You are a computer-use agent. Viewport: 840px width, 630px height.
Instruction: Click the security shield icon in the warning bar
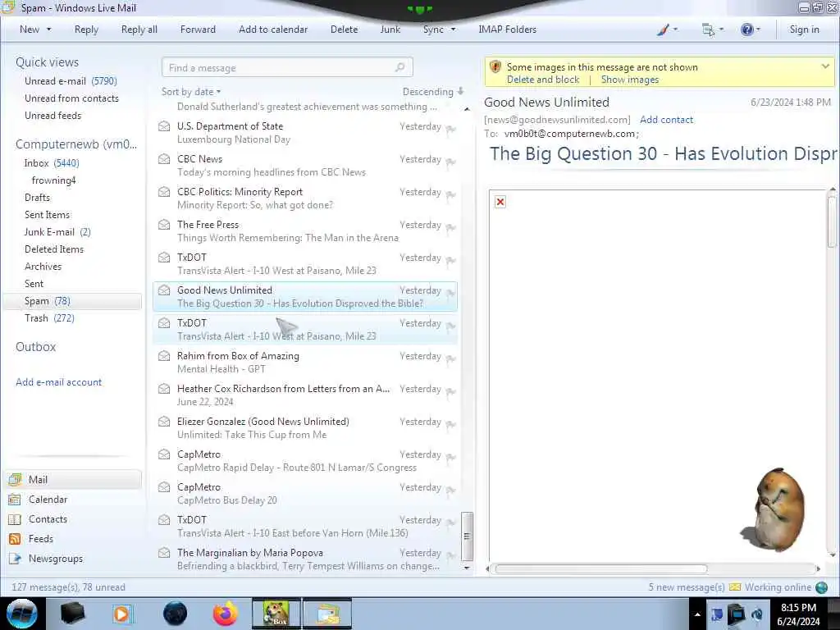(x=495, y=67)
